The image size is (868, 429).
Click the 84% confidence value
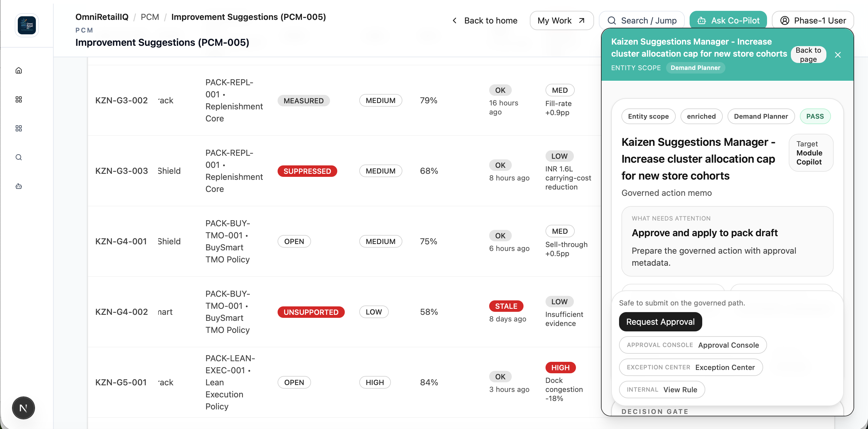(429, 382)
